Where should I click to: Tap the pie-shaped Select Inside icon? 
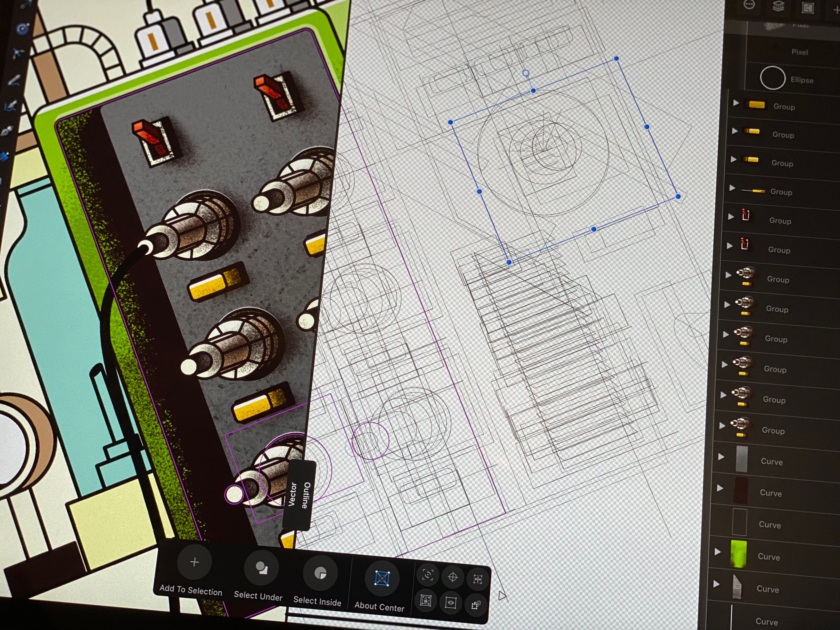pos(320,573)
